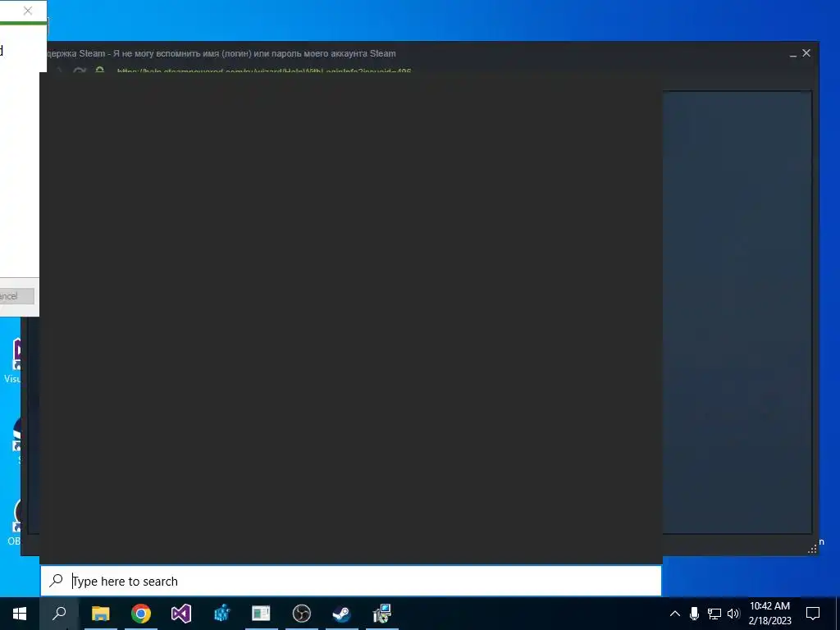
Task: Open the Action Center notifications icon
Action: (813, 614)
